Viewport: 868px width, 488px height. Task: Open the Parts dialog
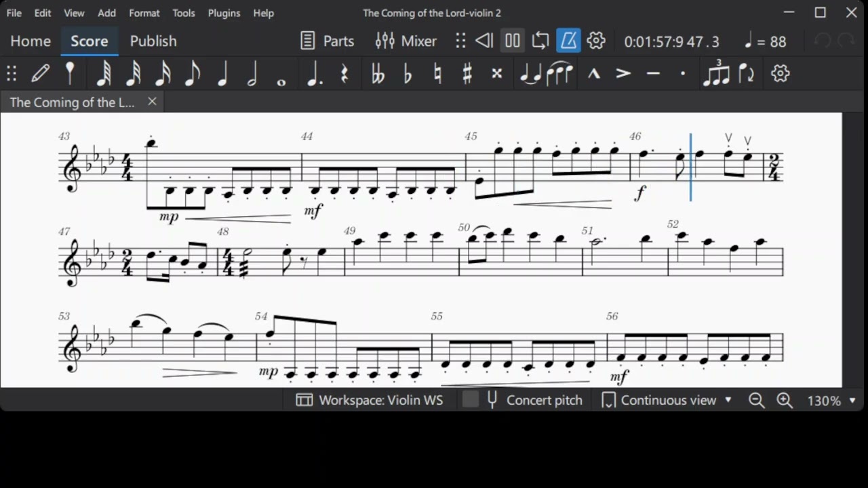328,41
